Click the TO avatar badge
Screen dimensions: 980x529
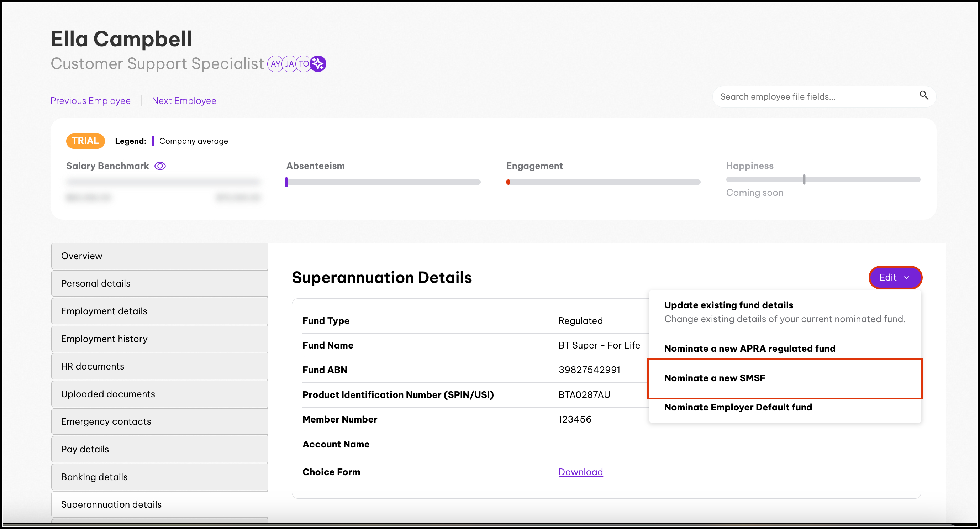click(x=303, y=64)
